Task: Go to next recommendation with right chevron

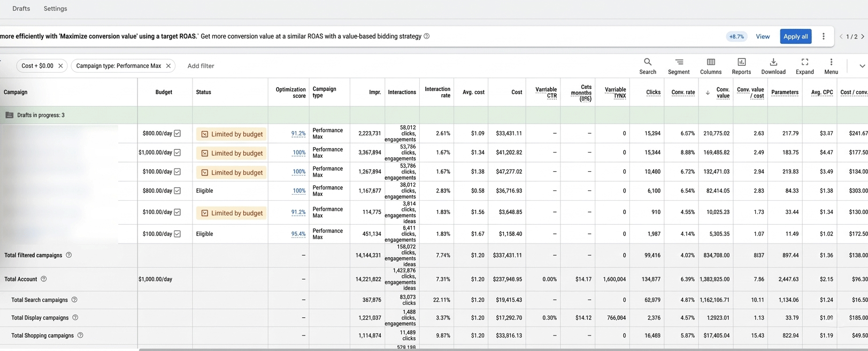Action: (x=863, y=36)
